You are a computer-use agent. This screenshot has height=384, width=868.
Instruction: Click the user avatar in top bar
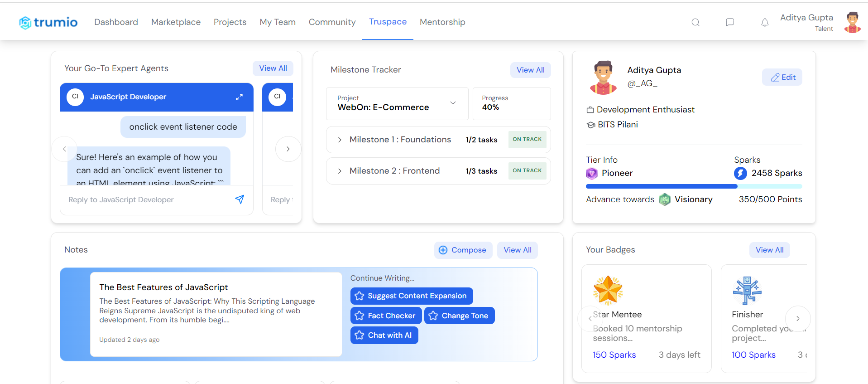tap(853, 22)
